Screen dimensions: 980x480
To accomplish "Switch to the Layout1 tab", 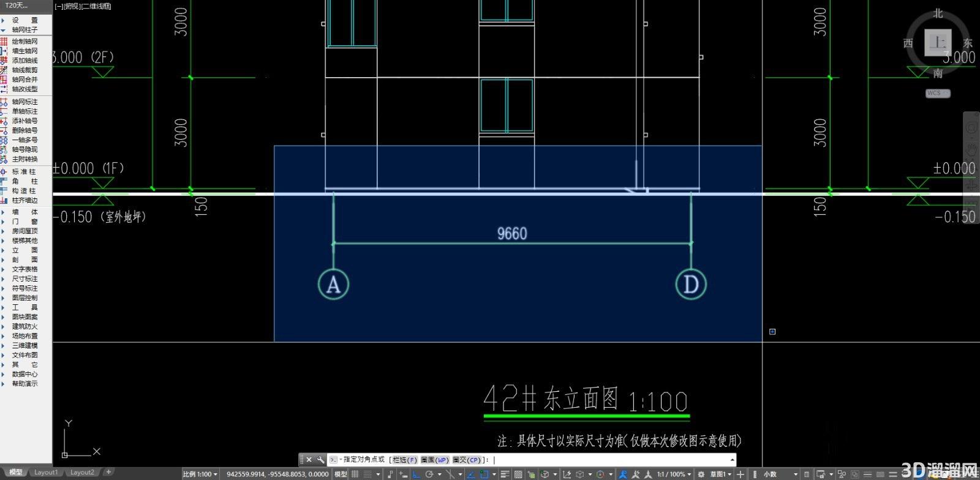I will coord(46,472).
